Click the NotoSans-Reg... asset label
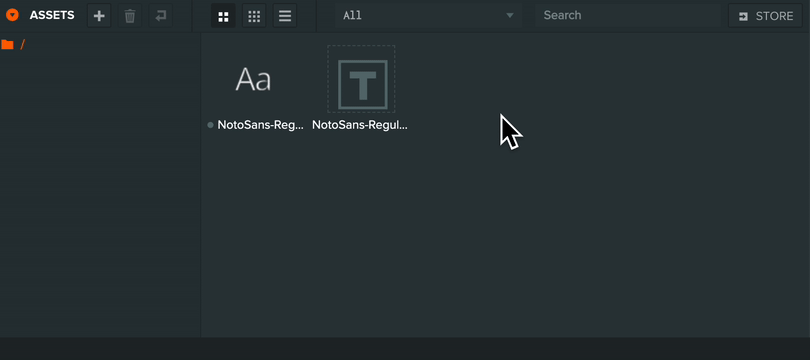 click(260, 125)
